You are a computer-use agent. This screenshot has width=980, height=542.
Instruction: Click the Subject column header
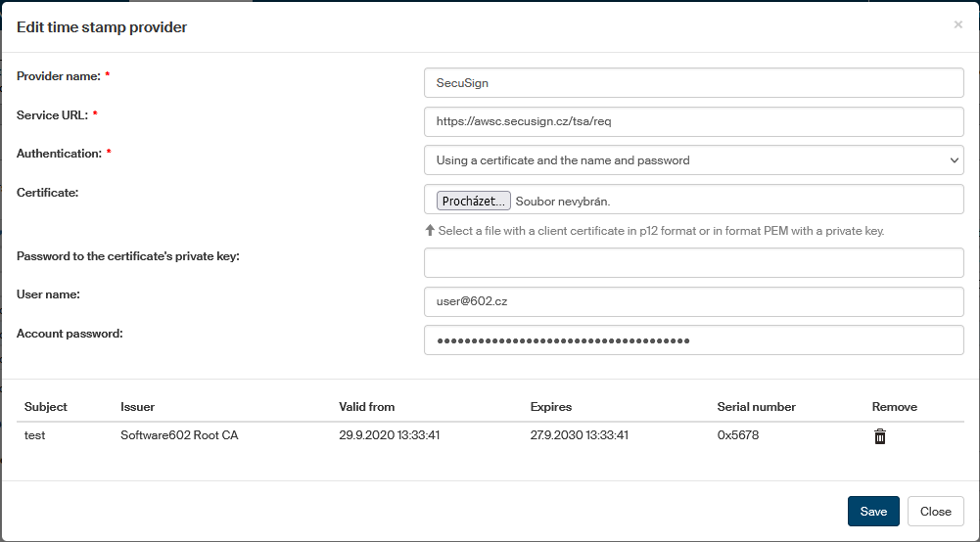pos(46,407)
